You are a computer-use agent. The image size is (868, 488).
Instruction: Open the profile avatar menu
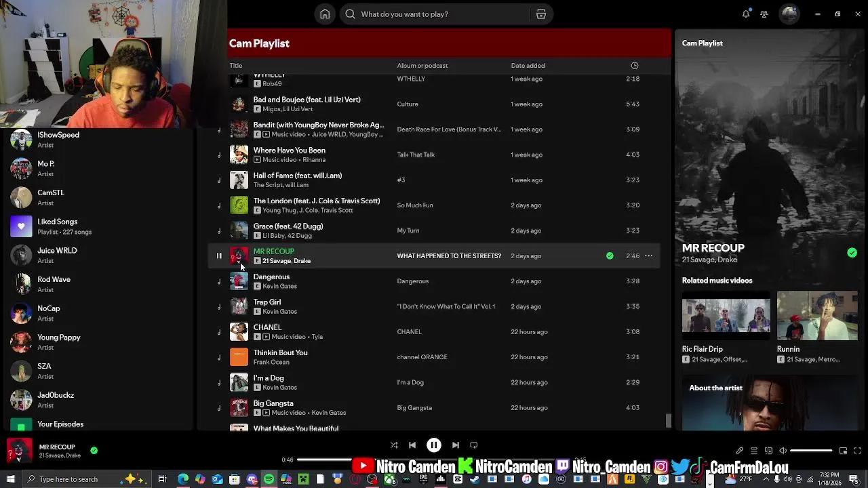[789, 14]
